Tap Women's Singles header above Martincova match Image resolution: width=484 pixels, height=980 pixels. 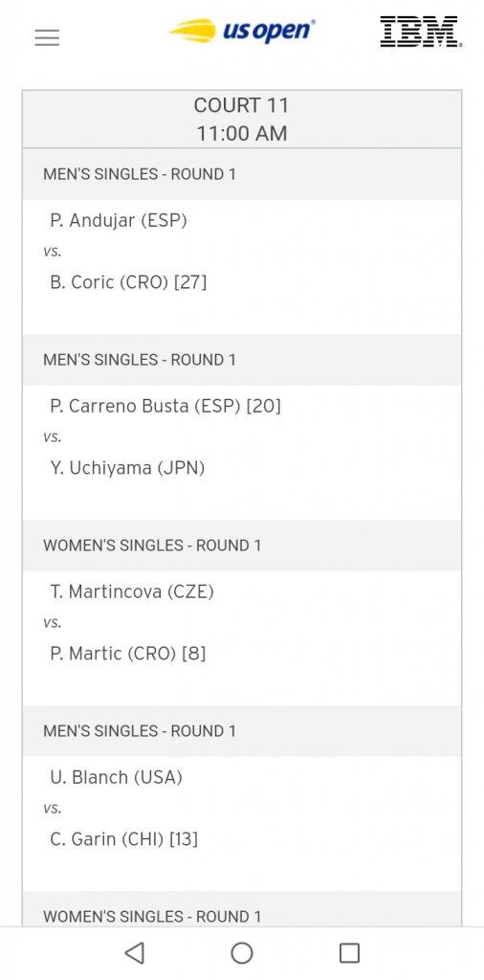[242, 545]
